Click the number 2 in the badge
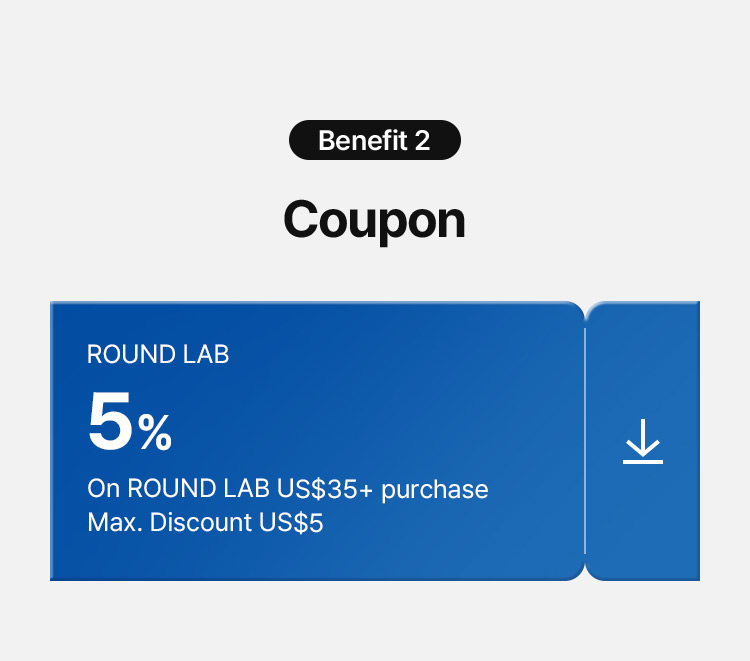The height and width of the screenshot is (661, 750). coord(422,140)
